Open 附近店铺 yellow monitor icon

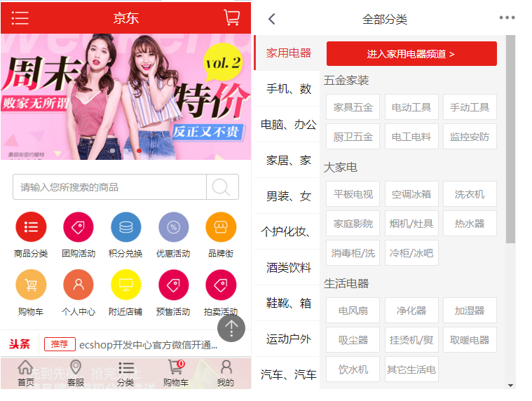(126, 285)
